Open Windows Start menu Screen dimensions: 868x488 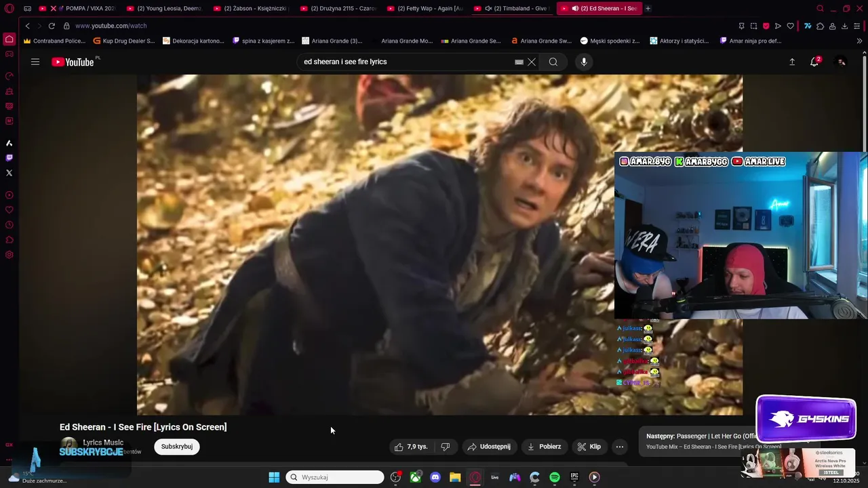pyautogui.click(x=274, y=477)
